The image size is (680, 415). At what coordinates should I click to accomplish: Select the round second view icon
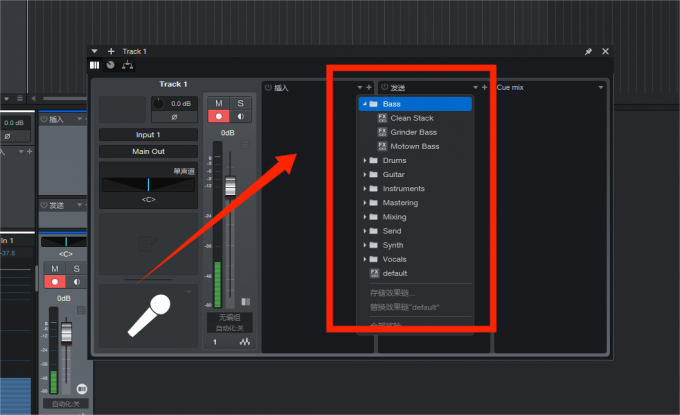click(111, 65)
